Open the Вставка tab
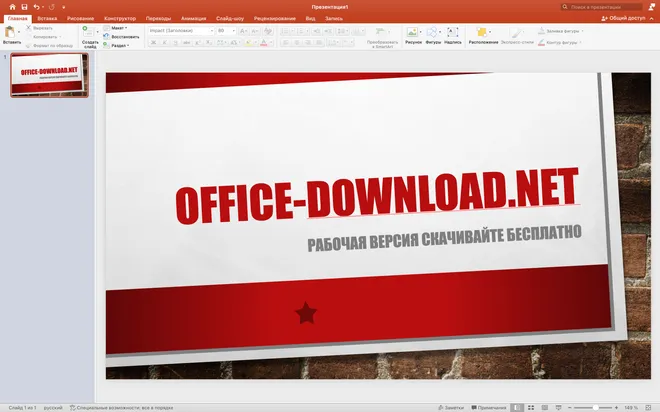The width and height of the screenshot is (660, 412). pos(47,19)
